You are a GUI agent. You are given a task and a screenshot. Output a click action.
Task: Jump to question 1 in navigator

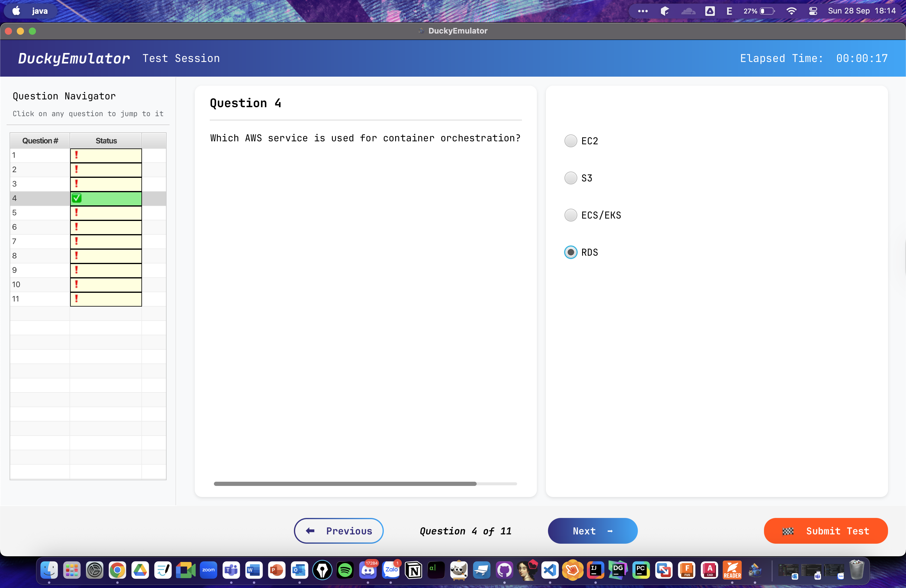tap(88, 155)
